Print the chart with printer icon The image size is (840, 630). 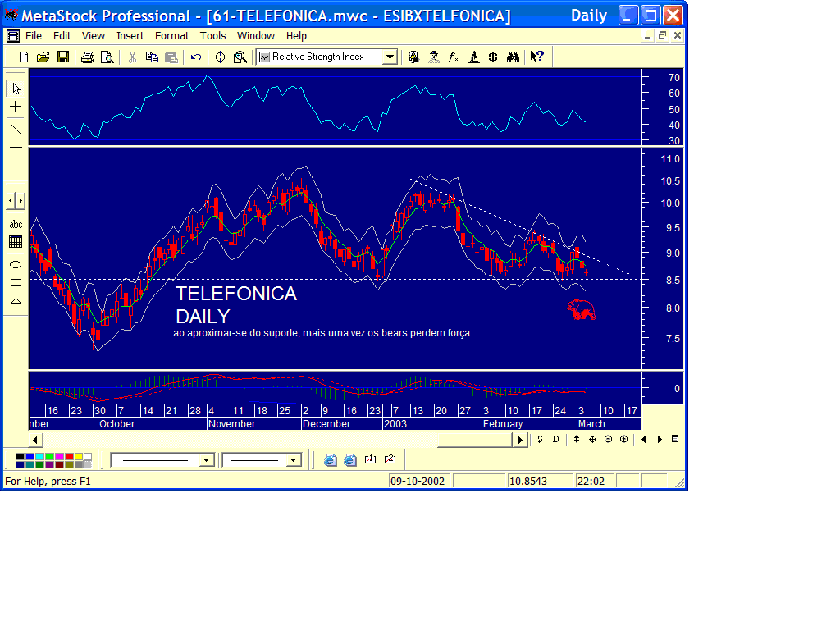tap(87, 57)
